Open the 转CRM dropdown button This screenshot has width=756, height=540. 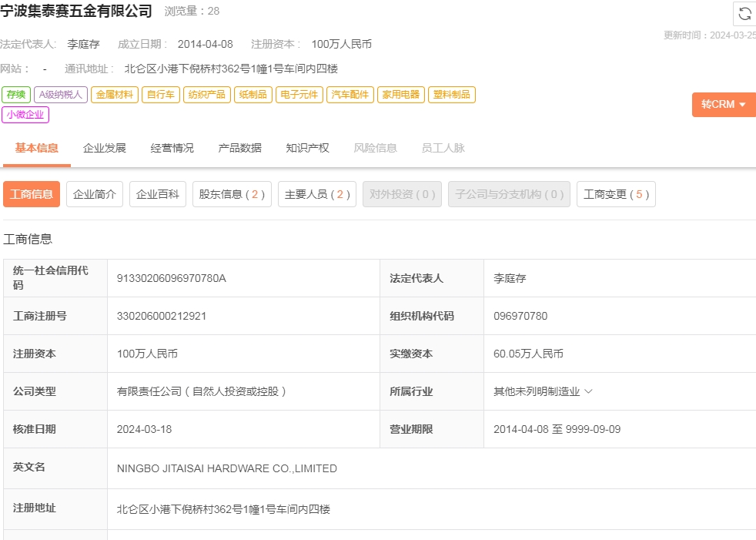coord(724,104)
